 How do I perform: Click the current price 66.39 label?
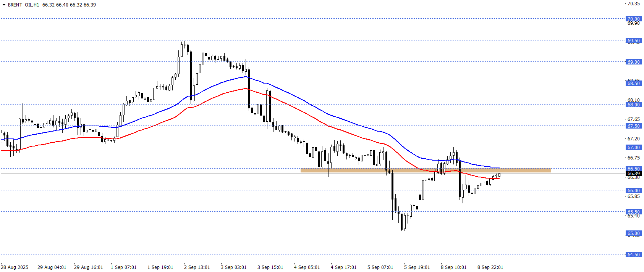pos(633,174)
